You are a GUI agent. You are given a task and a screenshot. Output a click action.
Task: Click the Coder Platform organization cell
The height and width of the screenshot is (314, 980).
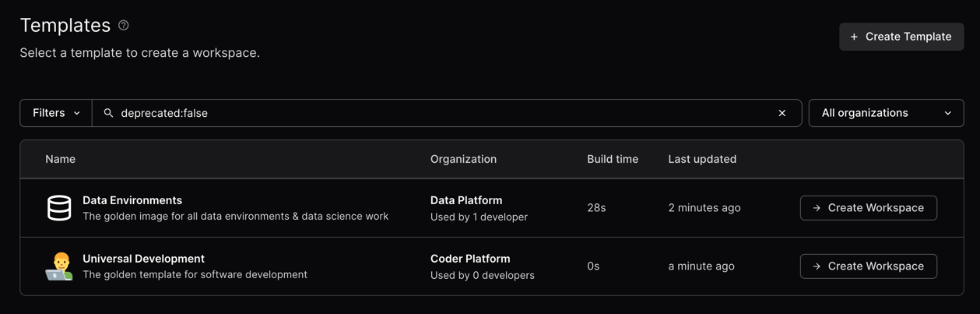pyautogui.click(x=470, y=259)
